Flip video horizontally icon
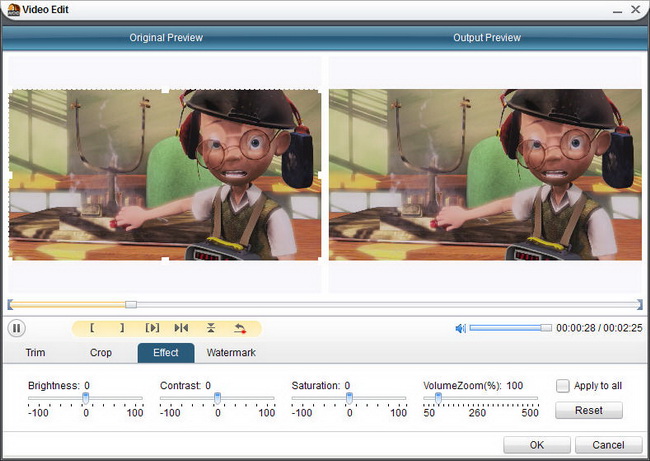650x461 pixels. pos(181,328)
